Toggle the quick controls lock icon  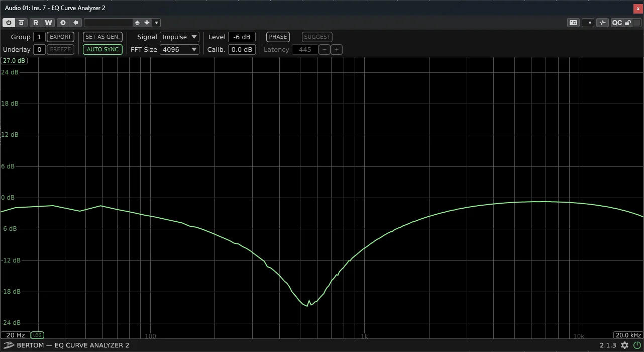[627, 23]
